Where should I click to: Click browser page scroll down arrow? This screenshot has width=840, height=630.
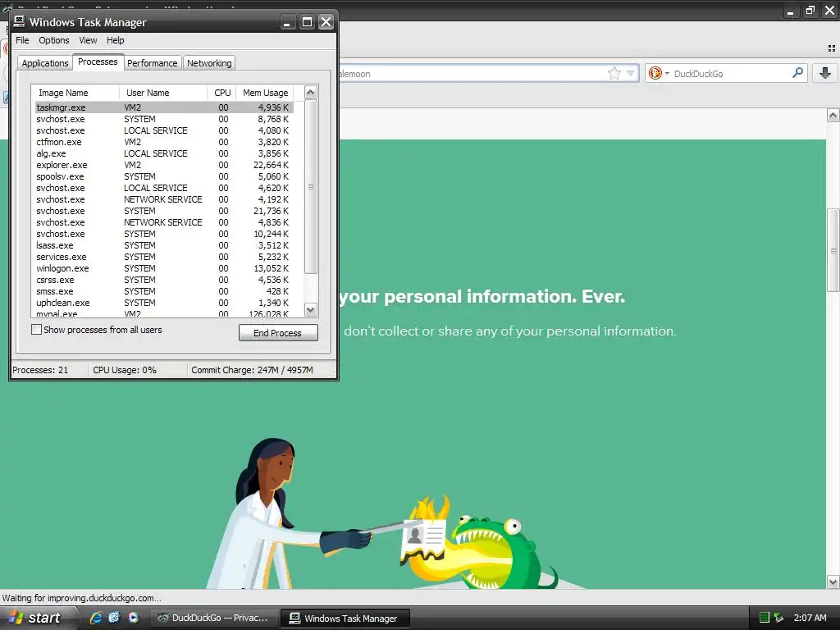point(833,582)
